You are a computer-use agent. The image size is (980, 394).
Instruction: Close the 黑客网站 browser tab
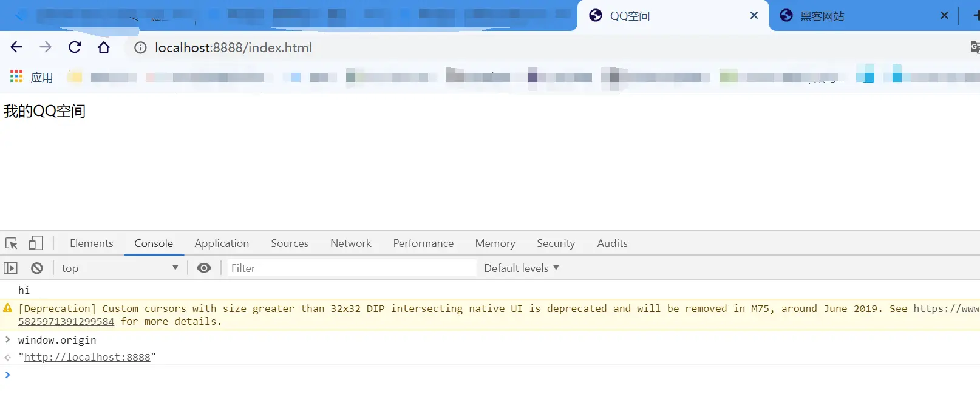(944, 15)
